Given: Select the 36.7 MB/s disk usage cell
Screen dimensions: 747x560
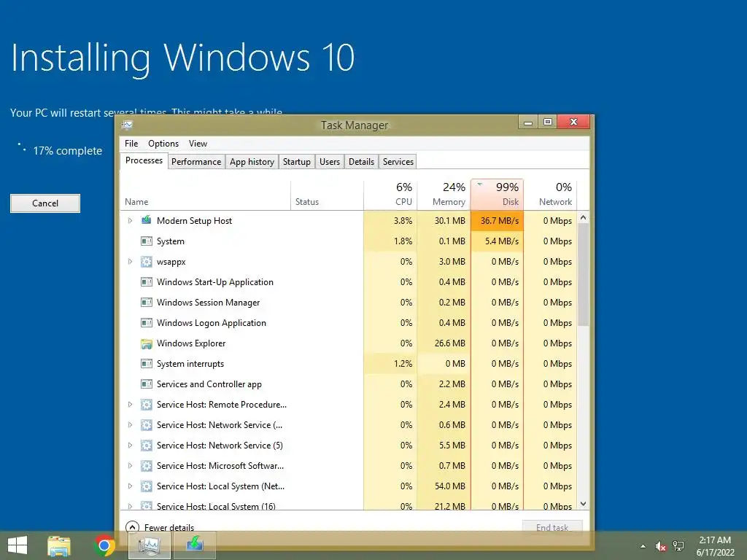Looking at the screenshot, I should point(498,220).
